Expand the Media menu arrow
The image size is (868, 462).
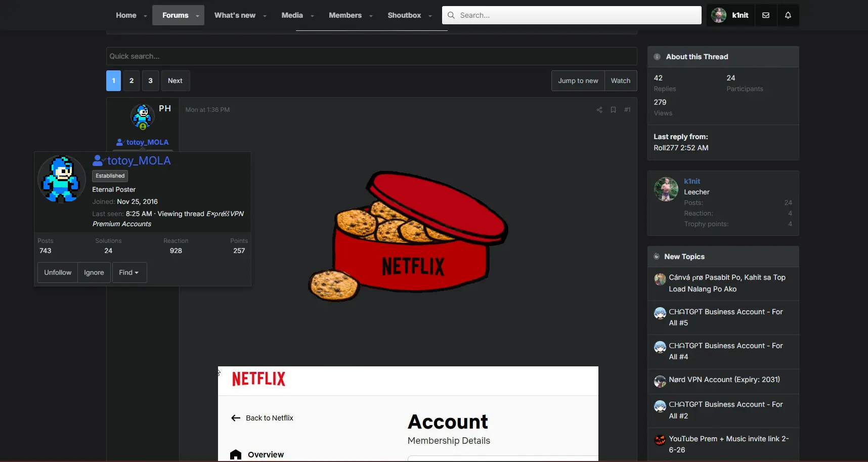pos(312,16)
